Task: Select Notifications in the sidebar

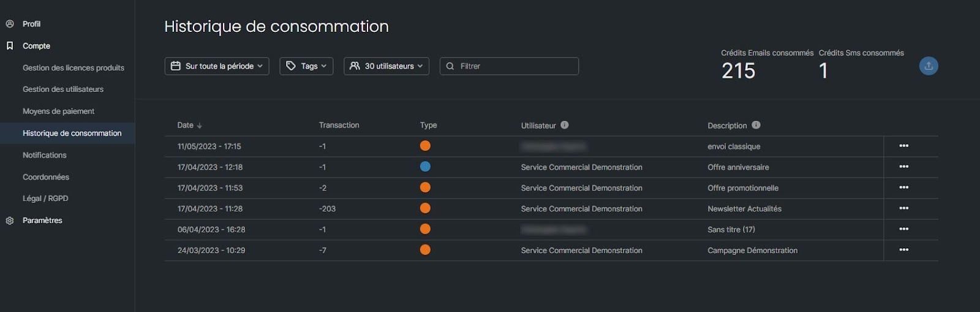Action: tap(45, 155)
